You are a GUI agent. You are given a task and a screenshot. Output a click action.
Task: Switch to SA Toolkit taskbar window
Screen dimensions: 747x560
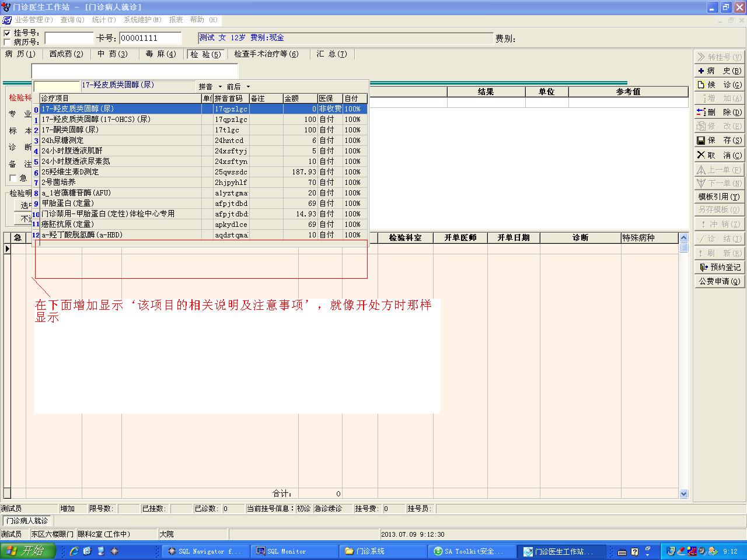472,551
